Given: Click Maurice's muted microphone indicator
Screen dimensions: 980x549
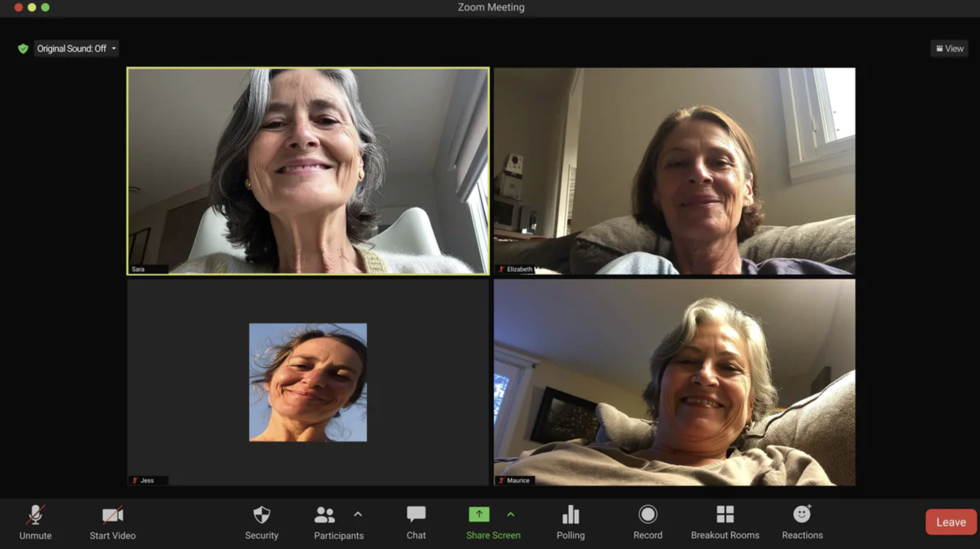Looking at the screenshot, I should 502,480.
